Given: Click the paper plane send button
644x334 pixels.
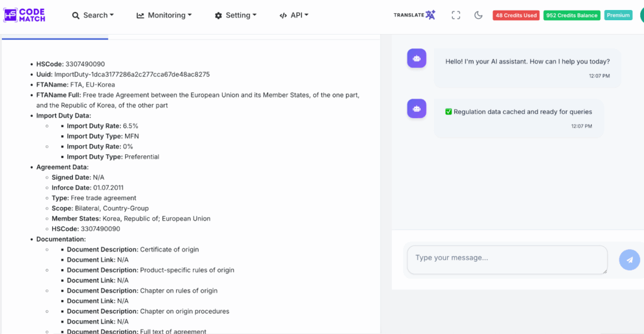Looking at the screenshot, I should pyautogui.click(x=630, y=260).
